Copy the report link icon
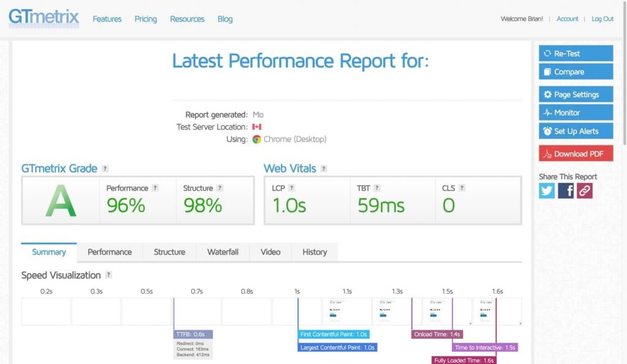 click(x=585, y=191)
